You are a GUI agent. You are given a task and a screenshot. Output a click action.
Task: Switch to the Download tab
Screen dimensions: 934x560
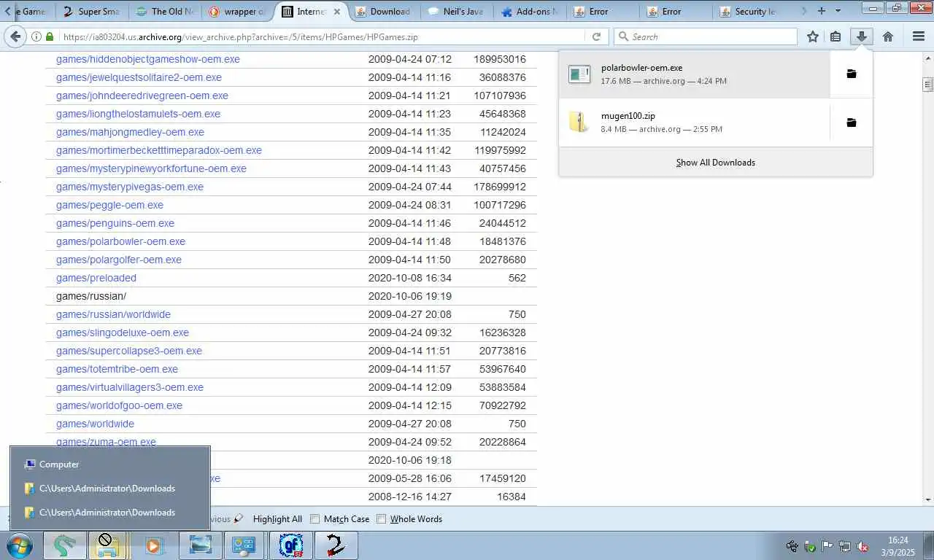[x=385, y=12]
